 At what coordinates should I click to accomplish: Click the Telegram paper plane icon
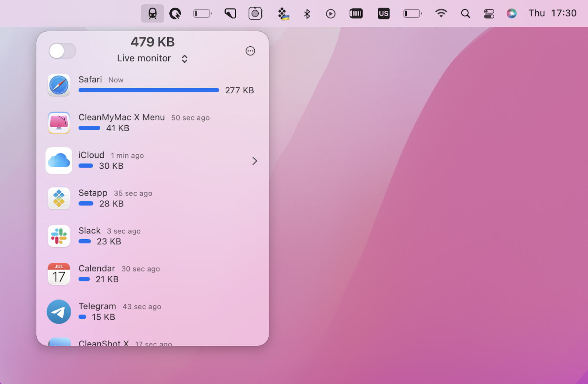tap(59, 312)
